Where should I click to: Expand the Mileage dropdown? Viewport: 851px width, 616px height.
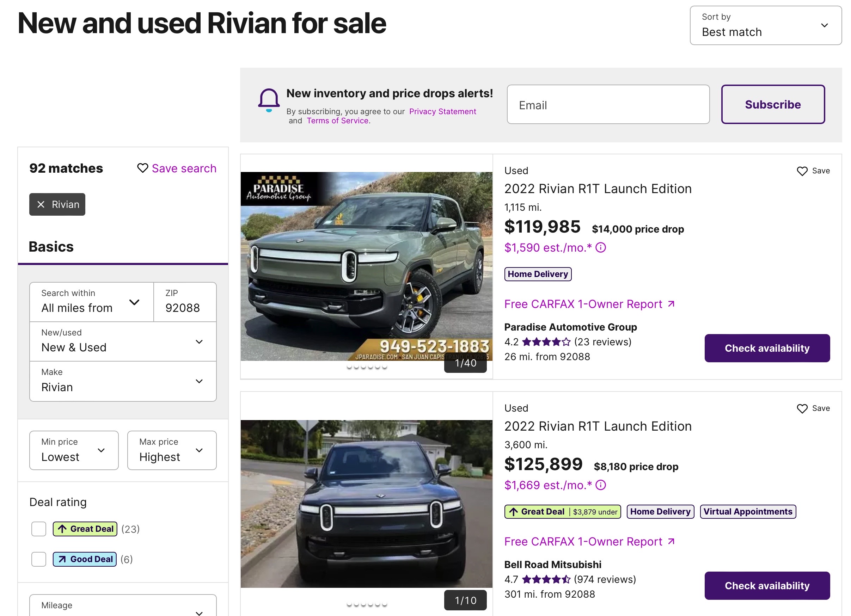[123, 605]
